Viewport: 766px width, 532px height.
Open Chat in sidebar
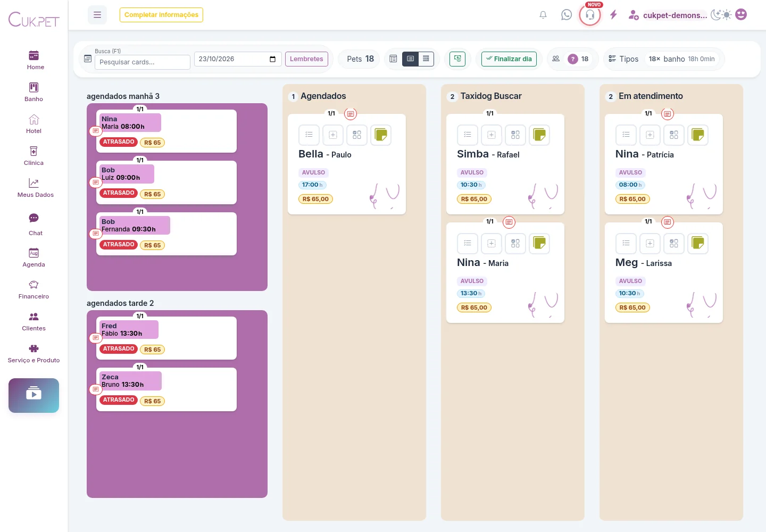click(35, 225)
